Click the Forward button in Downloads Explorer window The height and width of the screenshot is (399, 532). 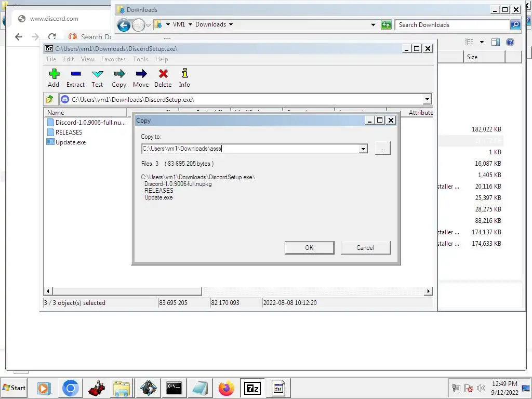[138, 25]
